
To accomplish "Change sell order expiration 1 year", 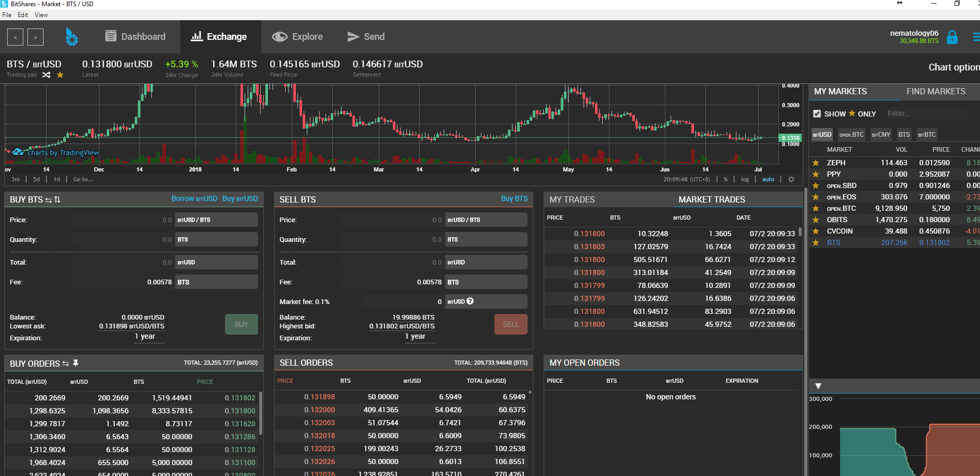I will (x=415, y=337).
